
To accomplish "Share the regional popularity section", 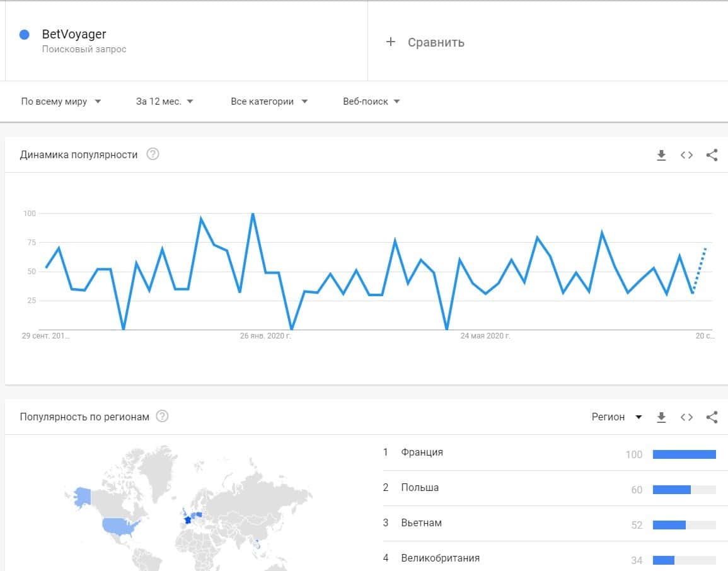I will [712, 417].
